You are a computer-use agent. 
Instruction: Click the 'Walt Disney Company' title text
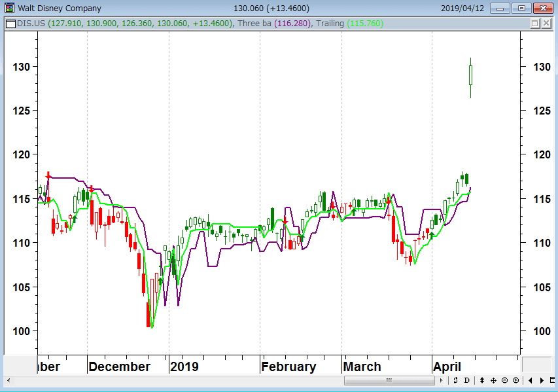60,9
